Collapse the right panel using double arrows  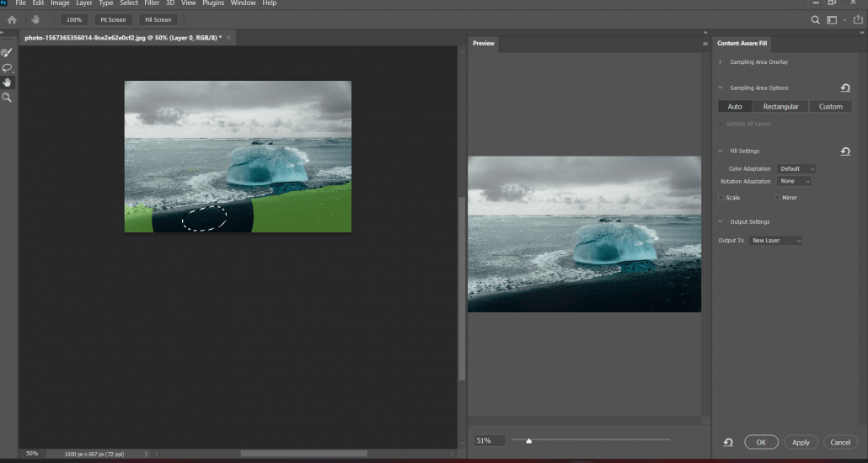tap(862, 32)
